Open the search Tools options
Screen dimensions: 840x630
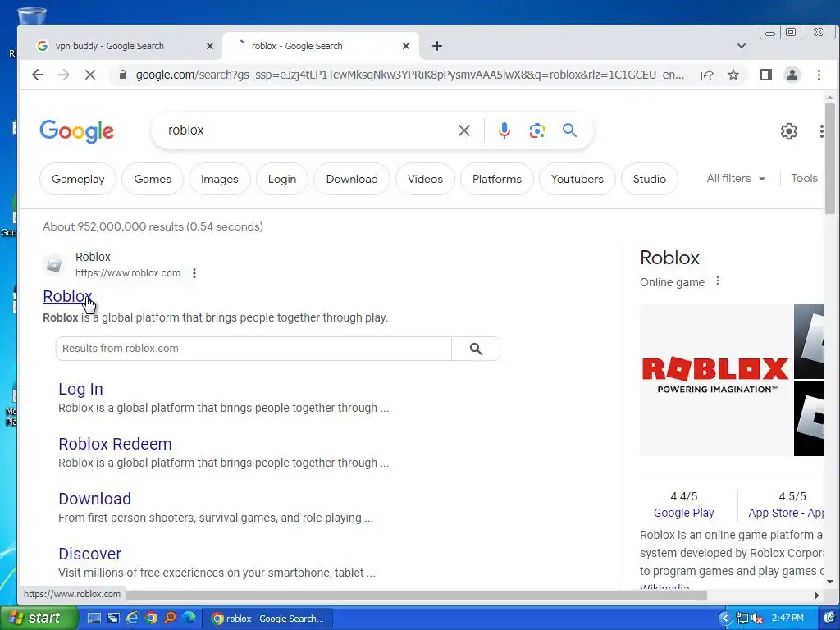coord(804,178)
